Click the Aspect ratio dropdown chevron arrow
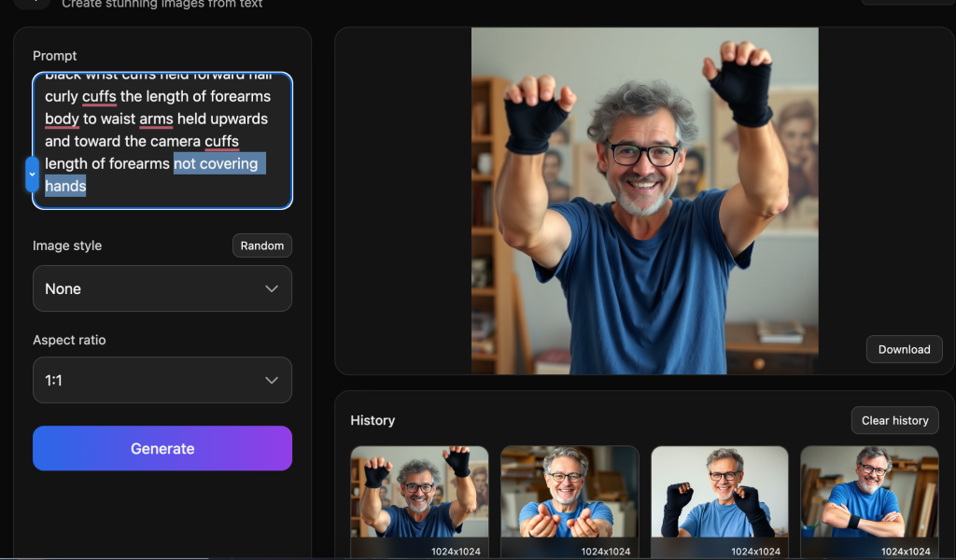Screen dimensions: 956x560 pyautogui.click(x=272, y=380)
